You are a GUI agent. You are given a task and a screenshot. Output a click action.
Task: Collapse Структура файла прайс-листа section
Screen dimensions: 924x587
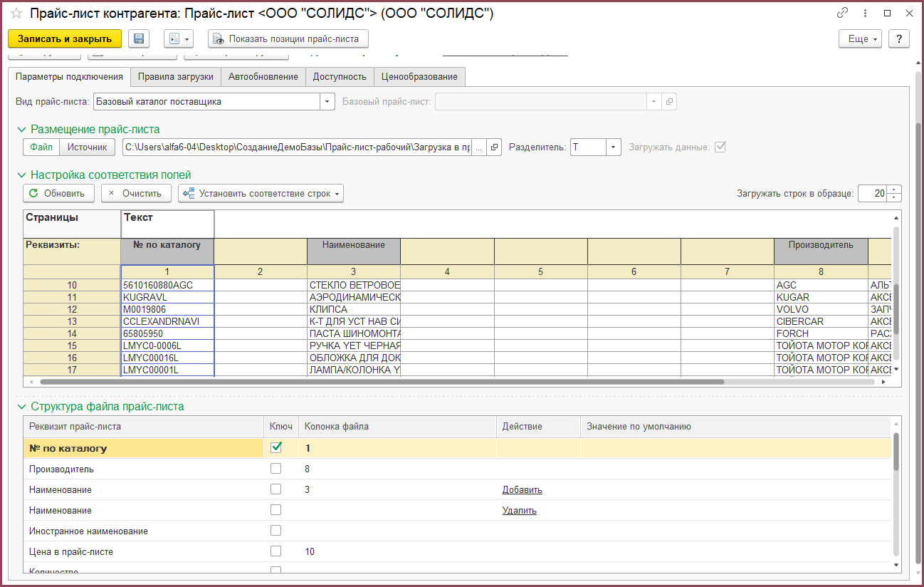point(21,407)
